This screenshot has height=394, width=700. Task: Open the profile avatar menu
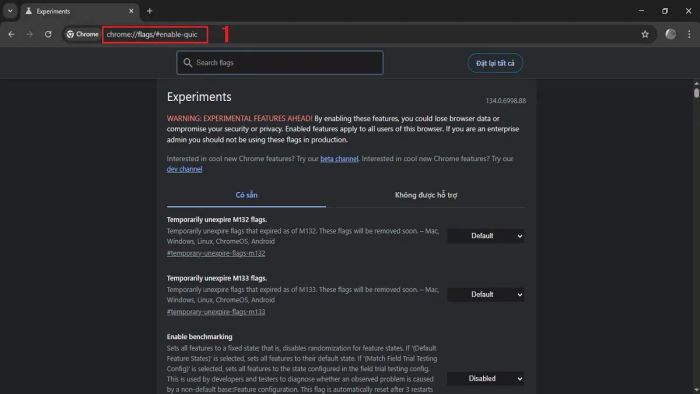point(671,34)
